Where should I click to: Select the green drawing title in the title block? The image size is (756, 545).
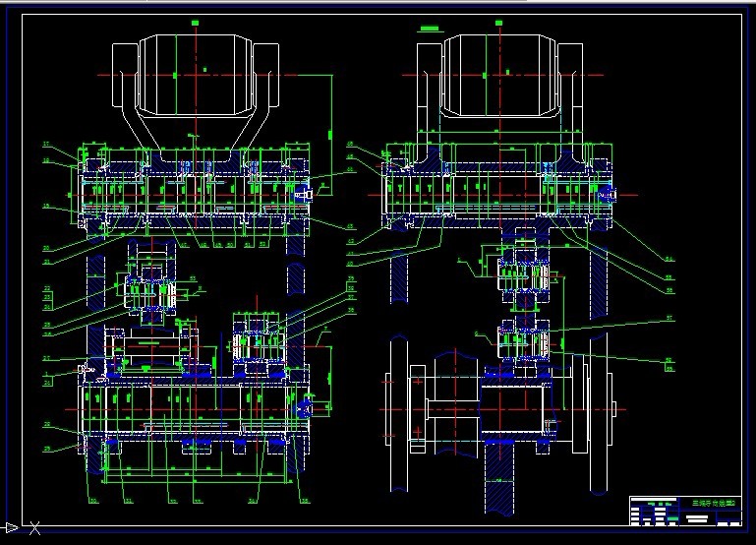[715, 503]
